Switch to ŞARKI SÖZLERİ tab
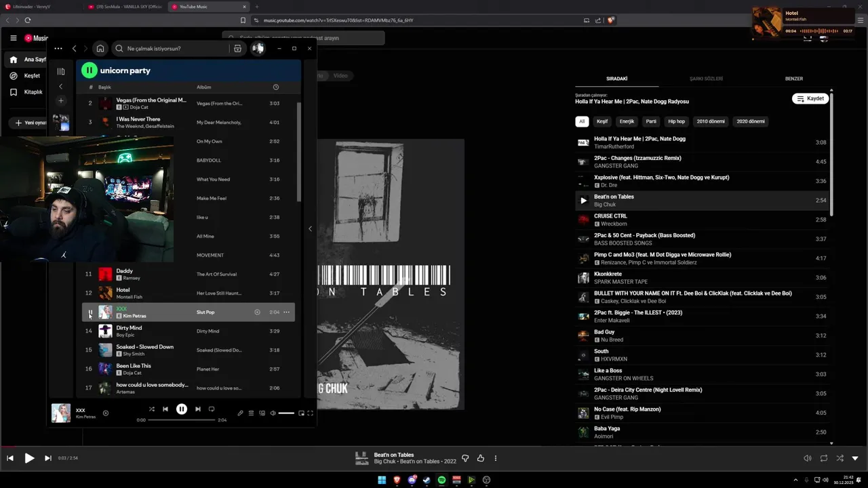 click(706, 79)
